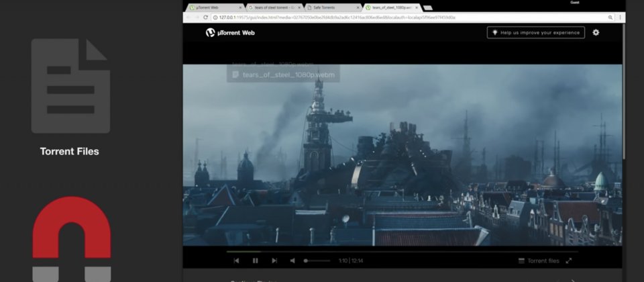Switch to the µTorrent Web browser tab
This screenshot has width=644, height=282.
215,7
